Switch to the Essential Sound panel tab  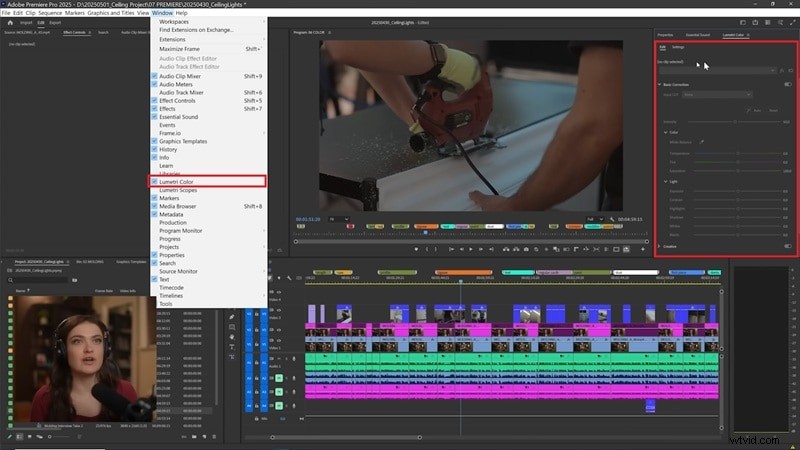697,35
